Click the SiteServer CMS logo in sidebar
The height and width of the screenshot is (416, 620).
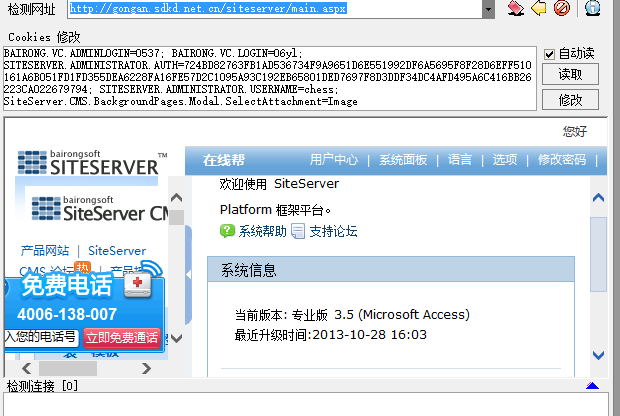click(x=100, y=208)
